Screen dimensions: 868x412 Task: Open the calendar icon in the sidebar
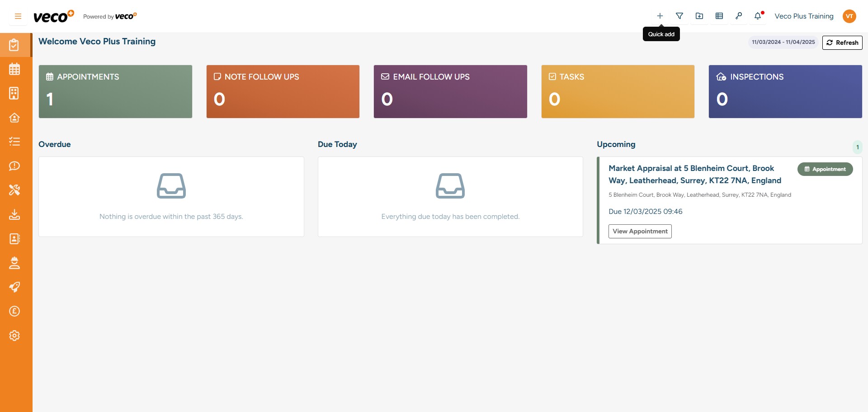point(14,69)
